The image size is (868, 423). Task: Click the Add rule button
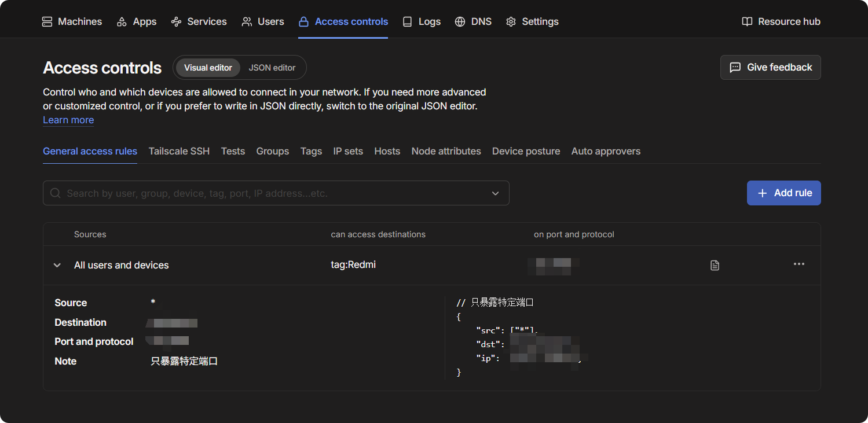coord(783,193)
